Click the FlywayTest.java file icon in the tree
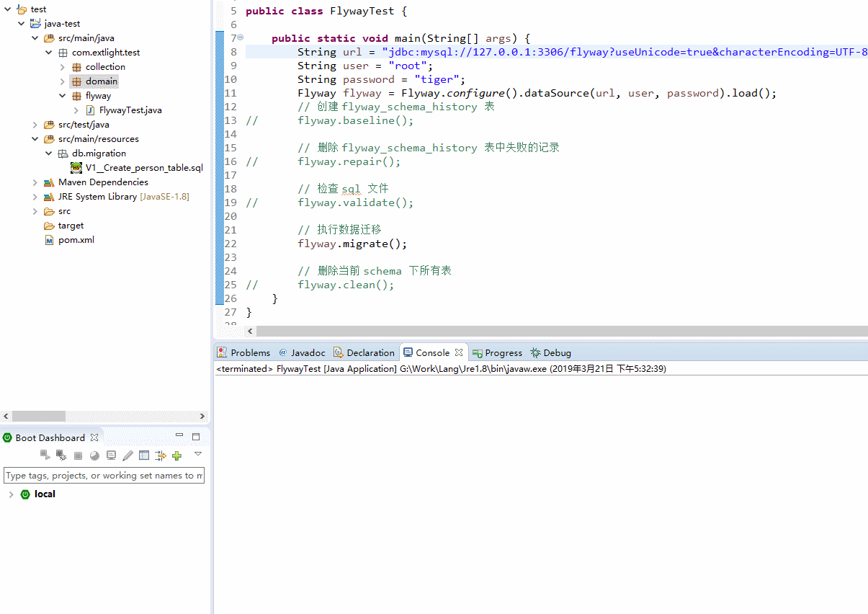 (91, 110)
